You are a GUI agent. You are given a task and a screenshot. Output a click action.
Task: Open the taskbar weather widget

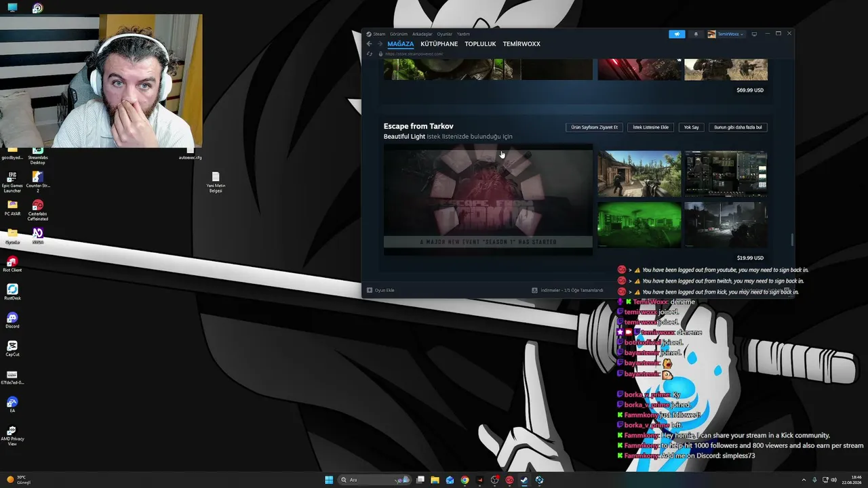tap(19, 480)
